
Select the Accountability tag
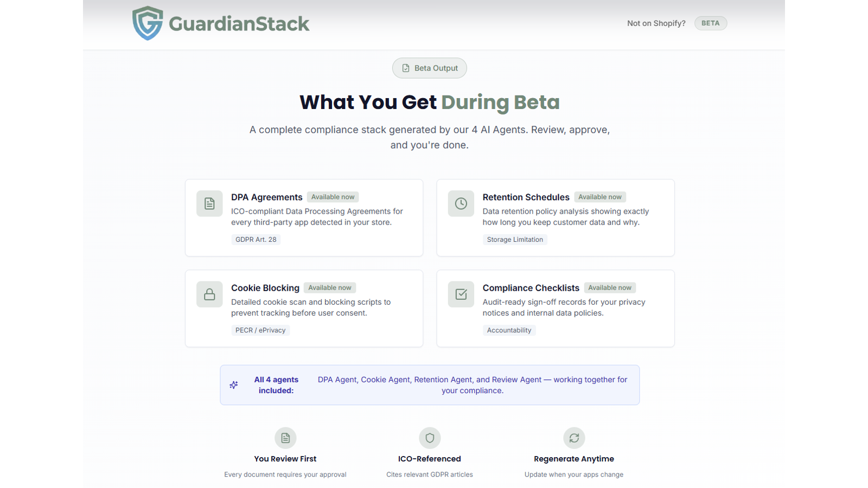(509, 330)
